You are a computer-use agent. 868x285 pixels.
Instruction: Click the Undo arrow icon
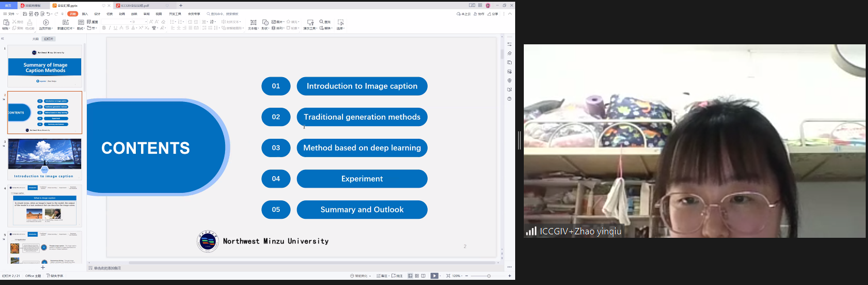48,14
